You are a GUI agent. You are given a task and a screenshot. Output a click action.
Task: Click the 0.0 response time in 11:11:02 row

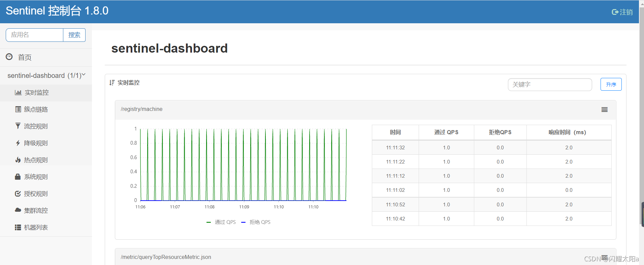pos(569,190)
